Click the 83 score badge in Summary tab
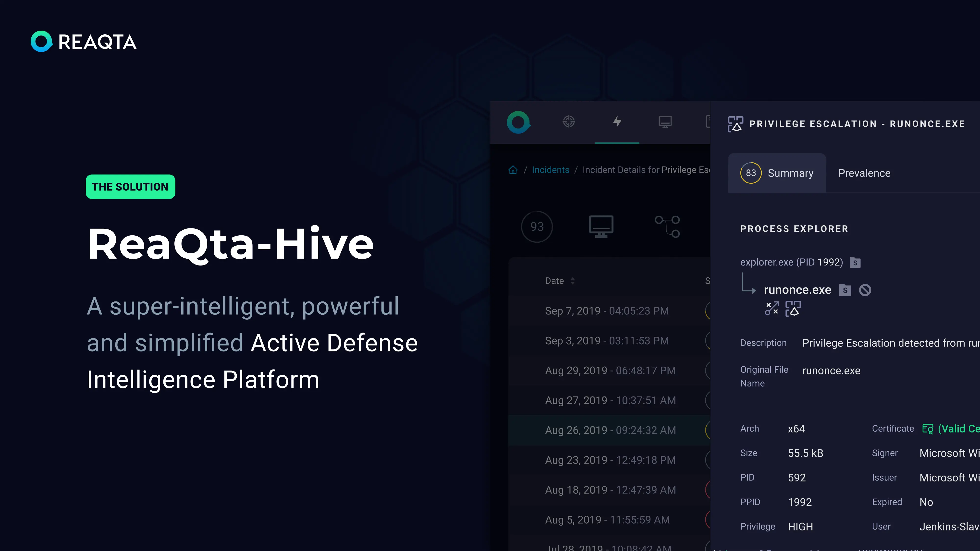 pos(751,173)
